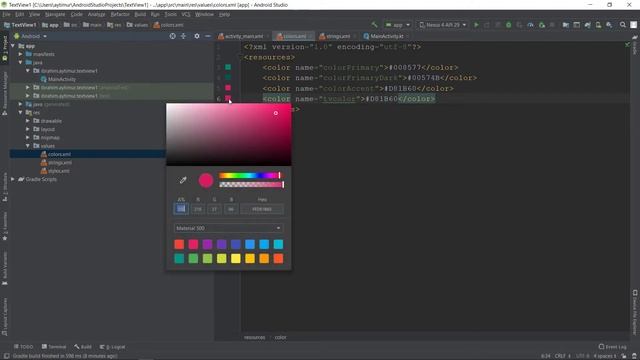Click colorPrimaryDark gutter square on line 4

pyautogui.click(x=228, y=77)
